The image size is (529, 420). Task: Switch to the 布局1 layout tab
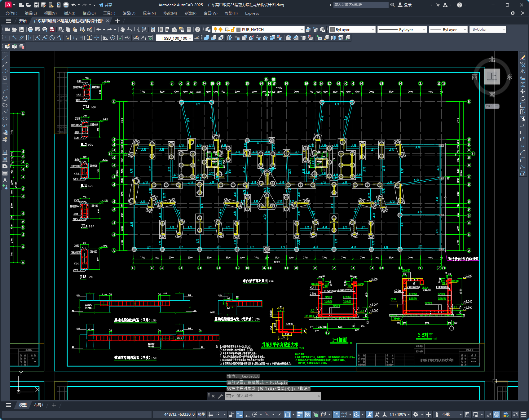coord(39,405)
